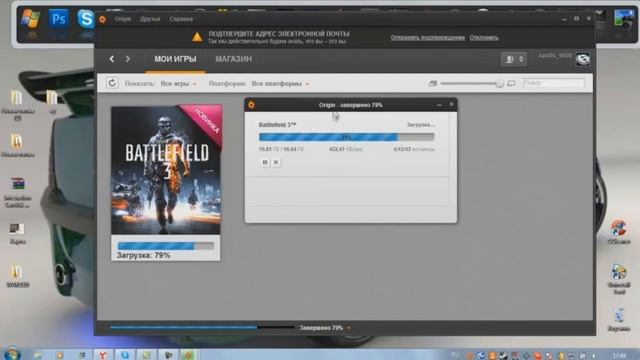The height and width of the screenshot is (360, 640).
Task: Switch to the МОИ ИГРЫ tab
Action: point(175,59)
